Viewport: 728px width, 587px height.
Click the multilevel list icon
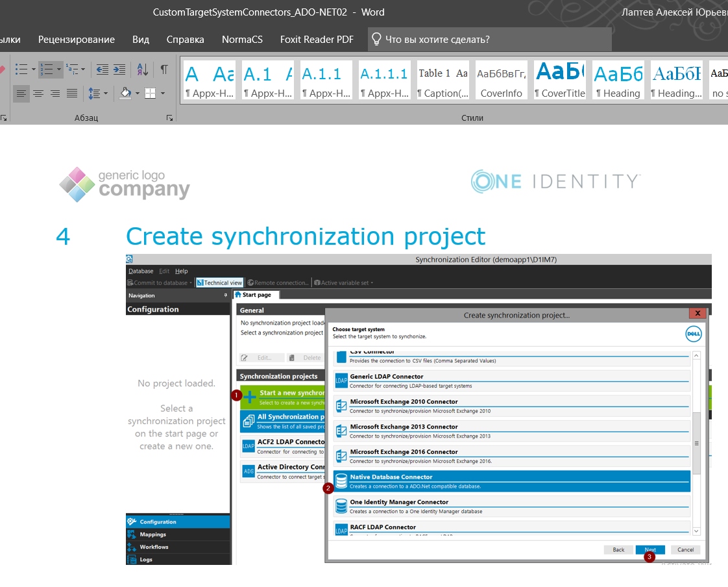point(73,69)
